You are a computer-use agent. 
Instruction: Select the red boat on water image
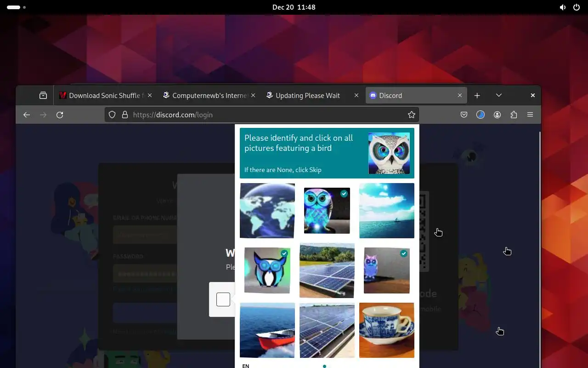click(x=267, y=330)
